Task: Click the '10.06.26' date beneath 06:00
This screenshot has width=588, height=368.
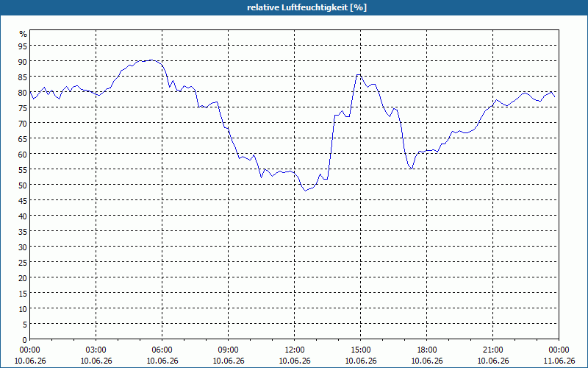Action: [x=162, y=361]
